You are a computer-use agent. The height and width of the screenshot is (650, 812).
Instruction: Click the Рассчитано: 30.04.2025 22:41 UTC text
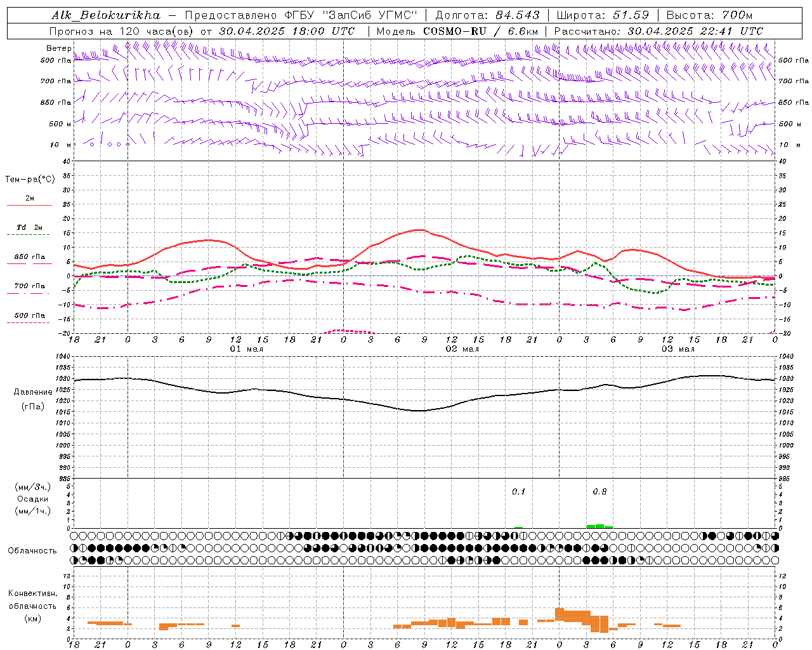click(x=658, y=31)
